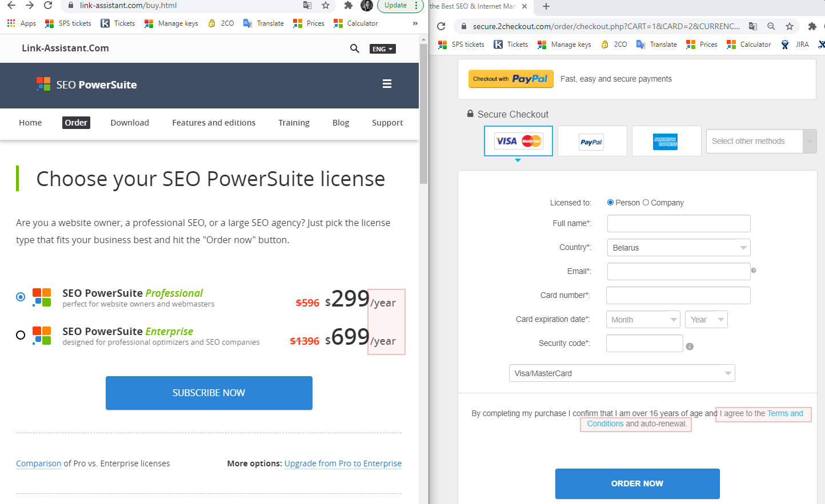Open Manage keys bookmark in left browser

coord(171,23)
